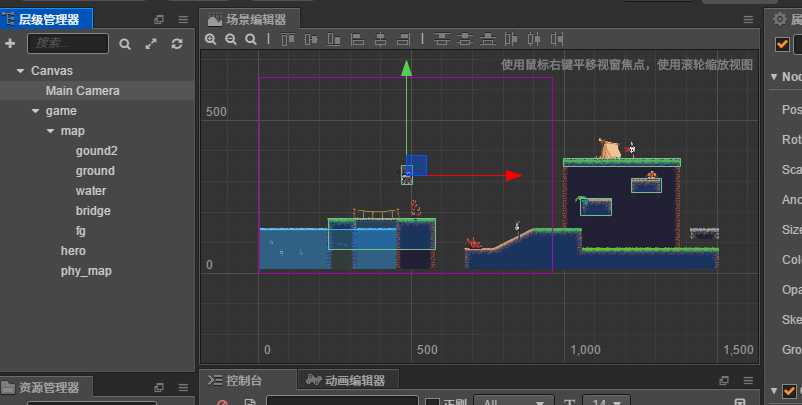Distribute nodes by right edges
The image size is (802, 405).
[x=557, y=39]
